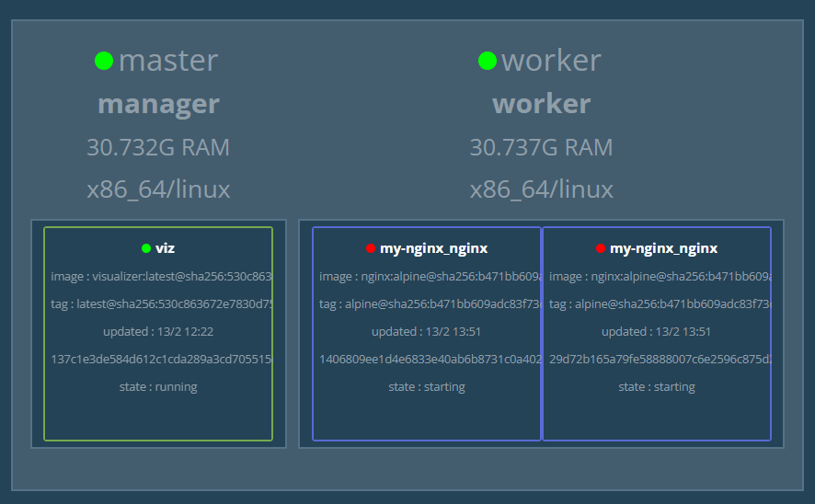Click red status dot of nginx task 1406809ee
This screenshot has width=815, height=504.
tap(371, 248)
